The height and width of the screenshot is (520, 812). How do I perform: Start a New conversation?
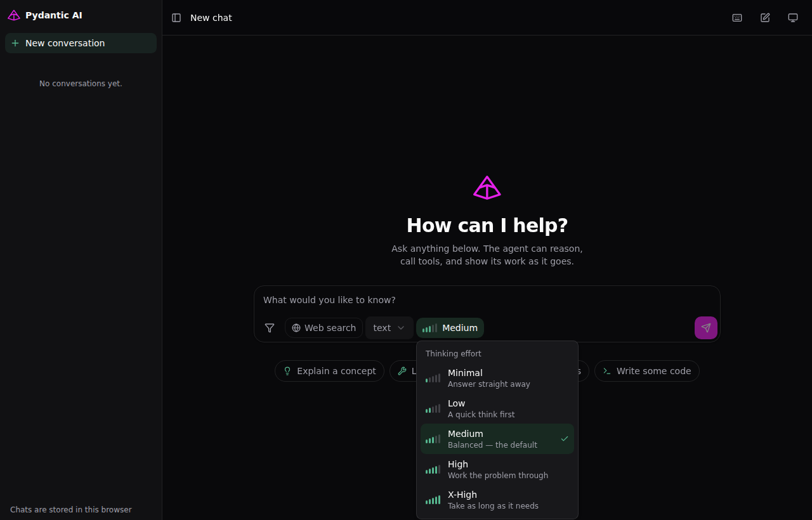click(81, 43)
